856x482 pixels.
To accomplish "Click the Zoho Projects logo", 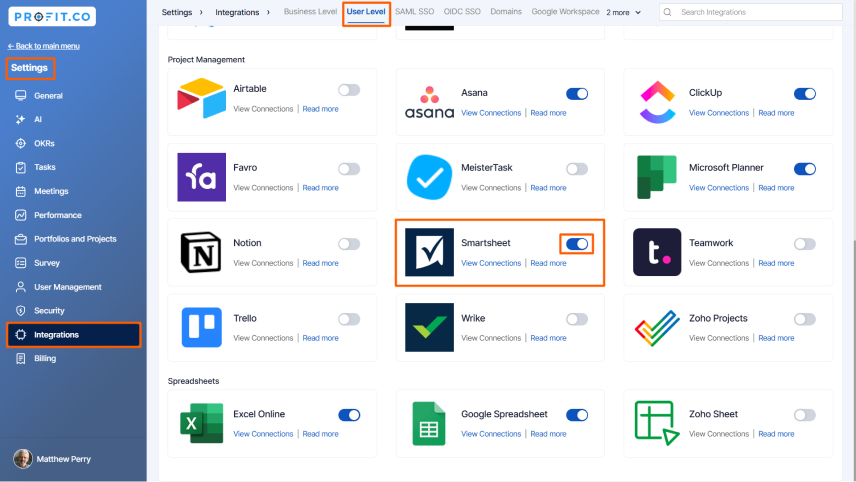I will pyautogui.click(x=657, y=328).
